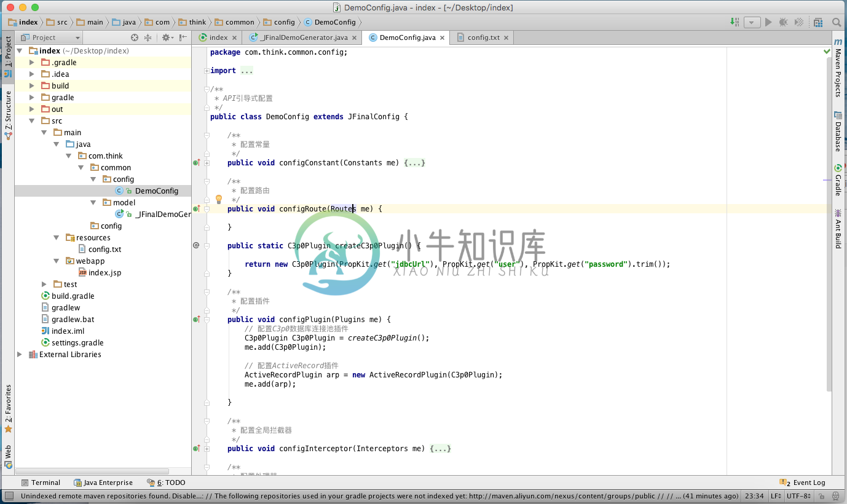Unfold the collapsed import block
The width and height of the screenshot is (847, 504).
pos(207,71)
